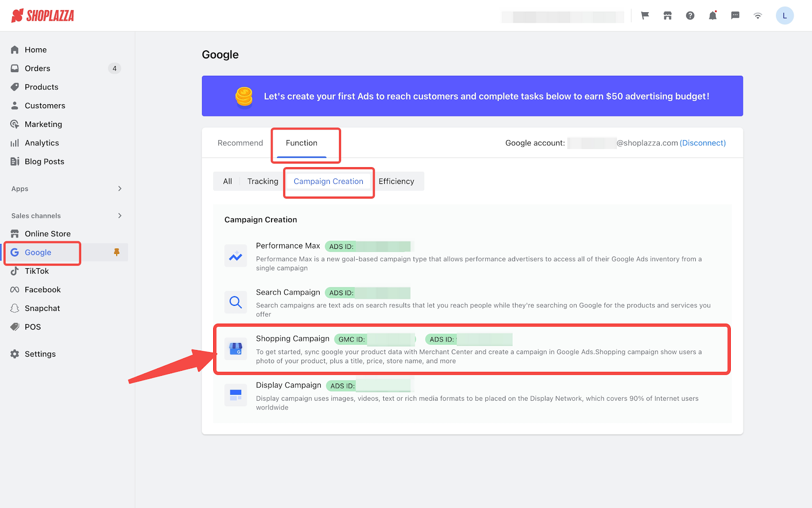Open the help question mark icon

point(690,16)
